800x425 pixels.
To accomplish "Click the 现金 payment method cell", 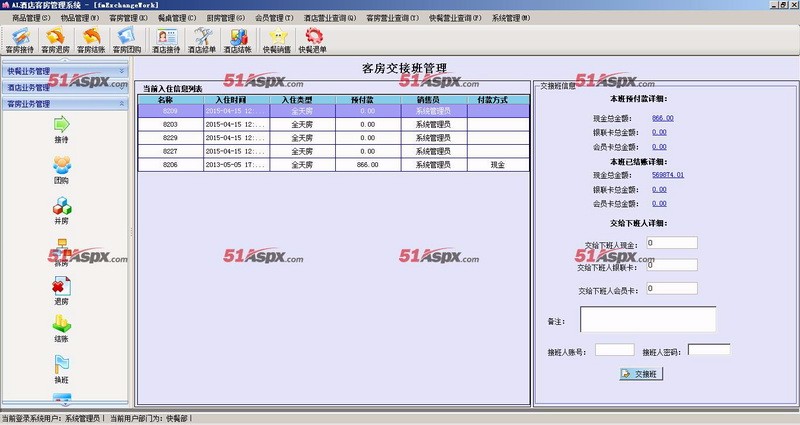I will (498, 165).
